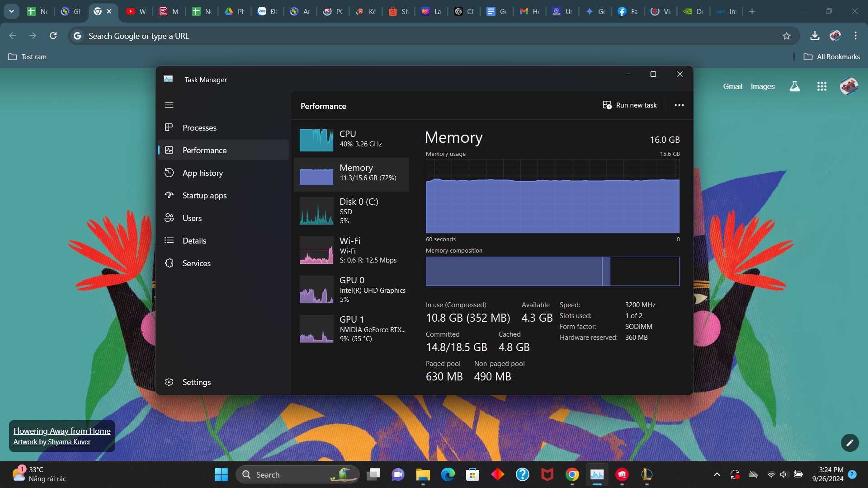The height and width of the screenshot is (488, 868).
Task: Click the Run new task button
Action: coord(630,105)
